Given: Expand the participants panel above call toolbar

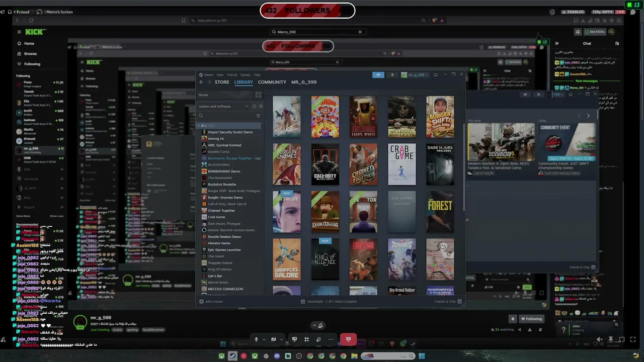Looking at the screenshot, I should point(317,325).
